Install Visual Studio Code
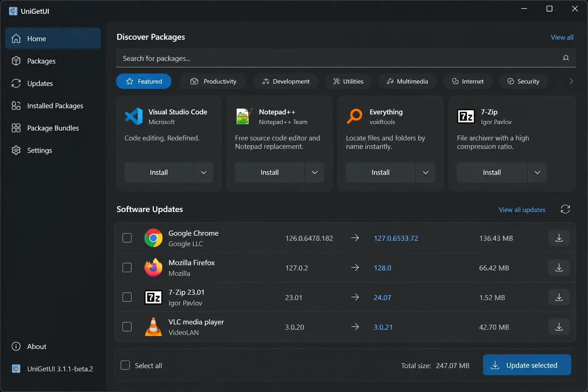588x392 pixels. [x=159, y=172]
